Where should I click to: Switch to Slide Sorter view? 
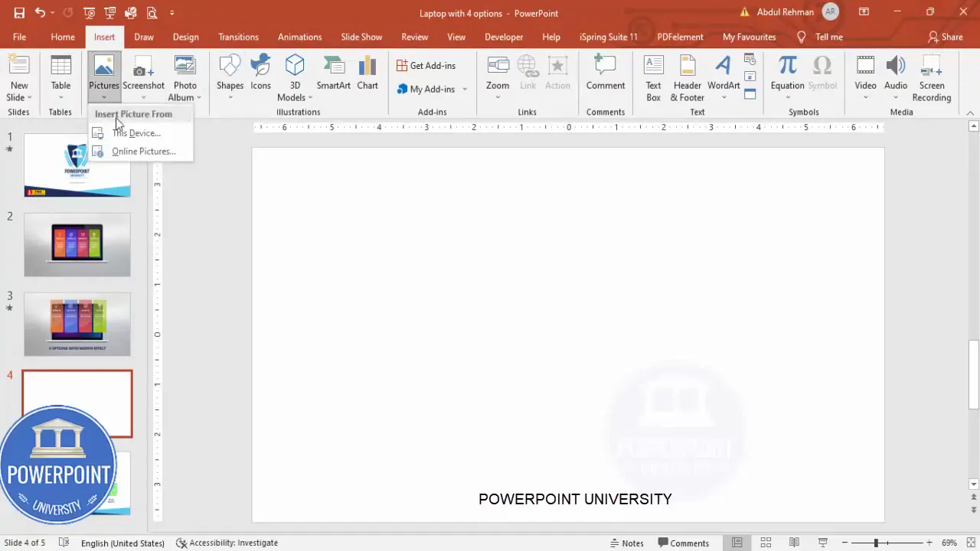[766, 543]
